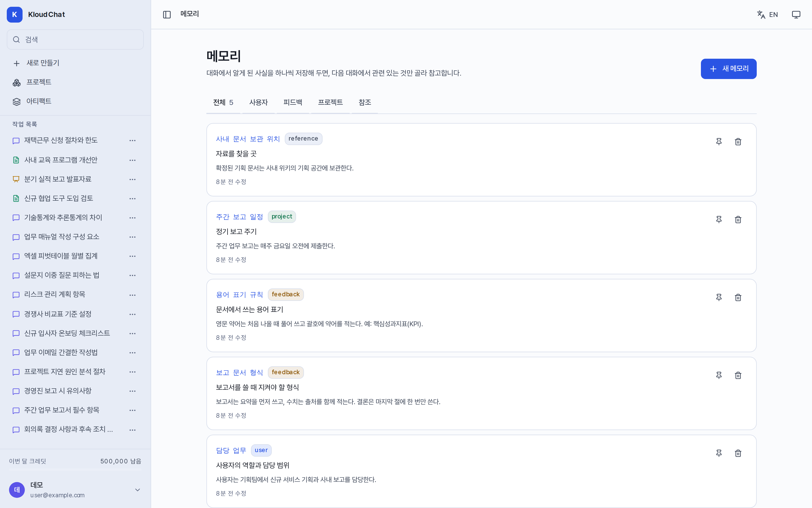
Task: Click the 검색 search field
Action: point(75,40)
